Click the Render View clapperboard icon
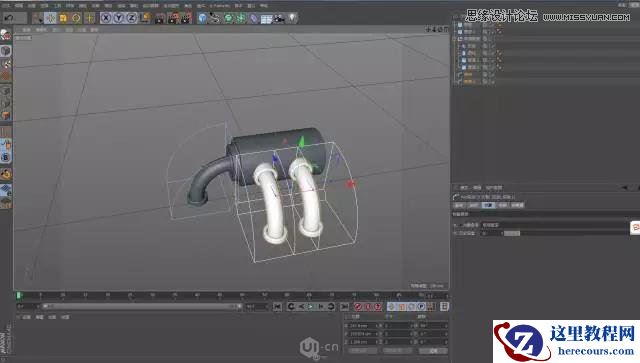Viewport: 640px width, 363px height. [x=160, y=18]
